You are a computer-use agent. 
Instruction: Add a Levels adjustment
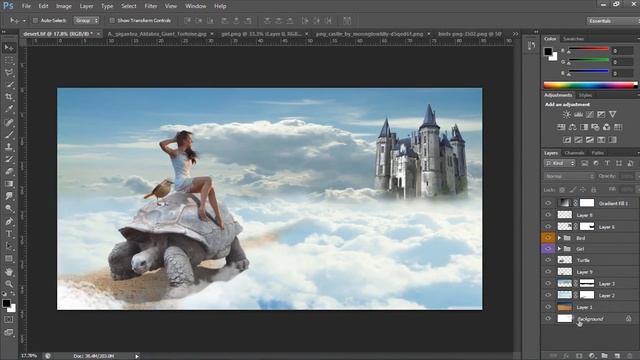(578, 115)
